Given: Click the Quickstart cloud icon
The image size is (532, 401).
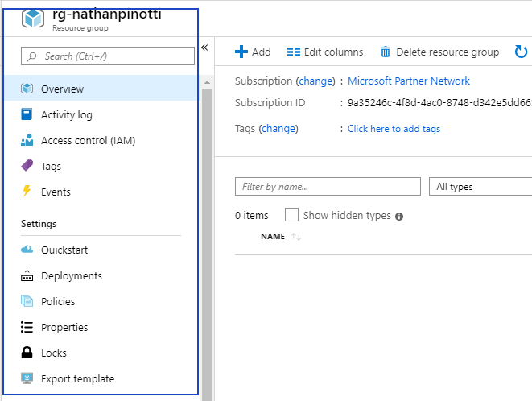Looking at the screenshot, I should click(x=27, y=250).
